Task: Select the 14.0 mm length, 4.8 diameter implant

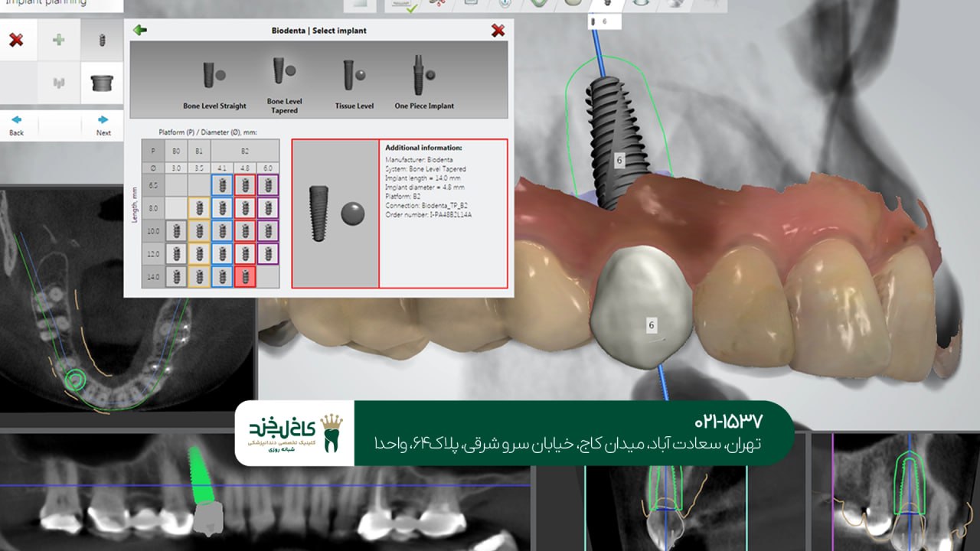Action: point(245,278)
